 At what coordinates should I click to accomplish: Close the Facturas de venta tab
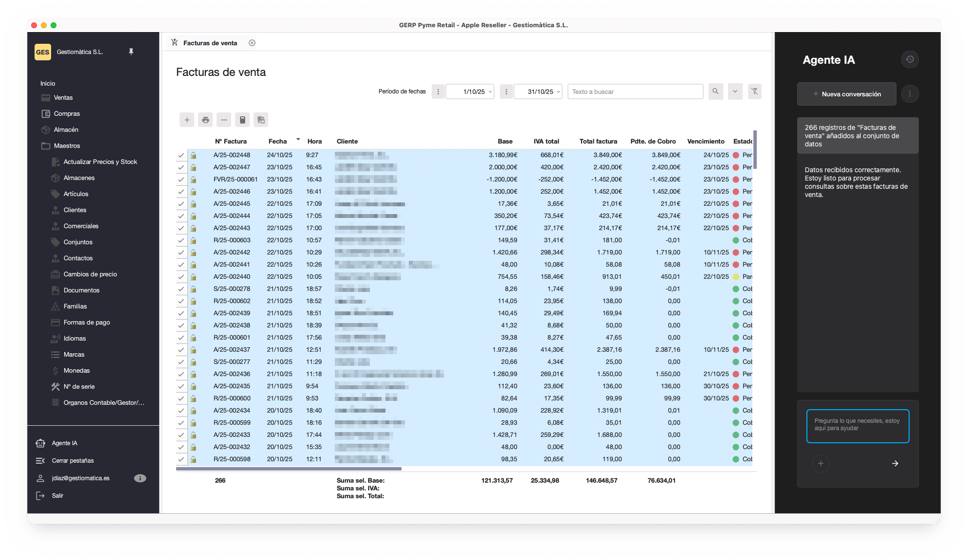252,43
